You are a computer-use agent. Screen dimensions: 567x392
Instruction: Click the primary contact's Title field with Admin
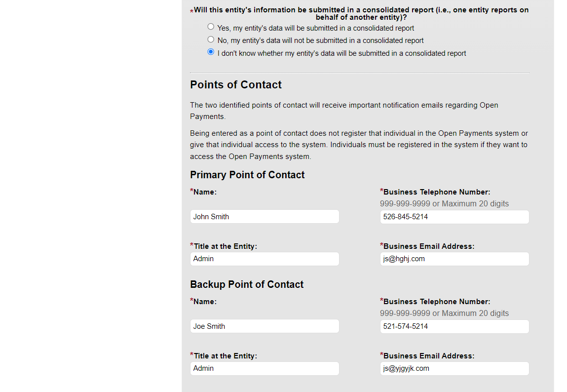265,259
